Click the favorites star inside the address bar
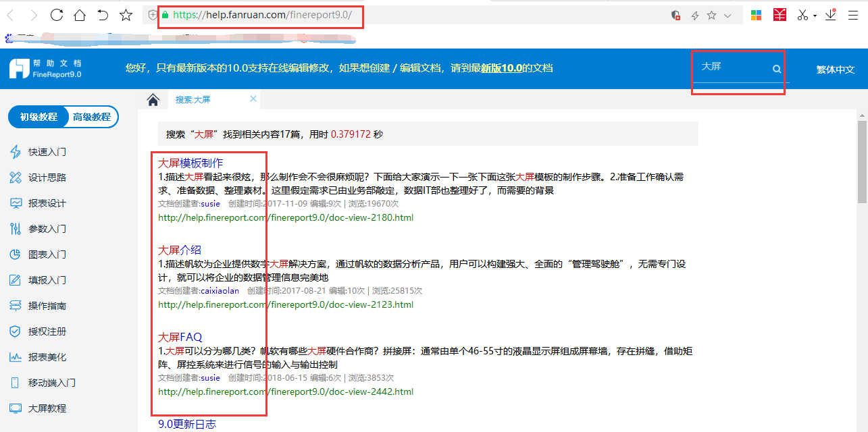 point(711,15)
